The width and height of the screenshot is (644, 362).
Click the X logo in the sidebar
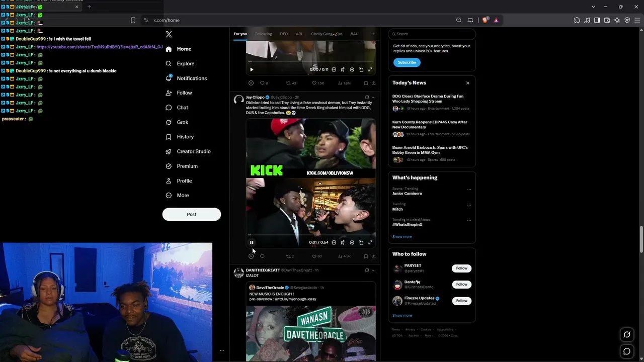coord(169,34)
